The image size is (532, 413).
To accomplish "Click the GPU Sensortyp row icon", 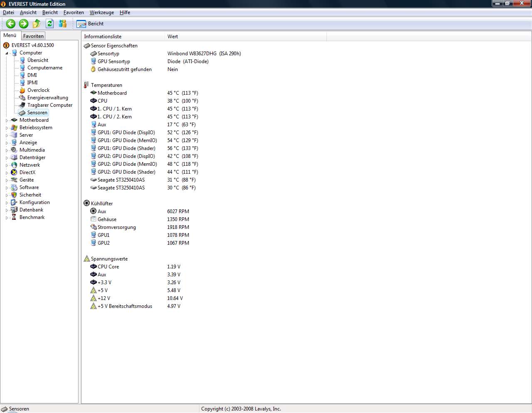I will (94, 61).
